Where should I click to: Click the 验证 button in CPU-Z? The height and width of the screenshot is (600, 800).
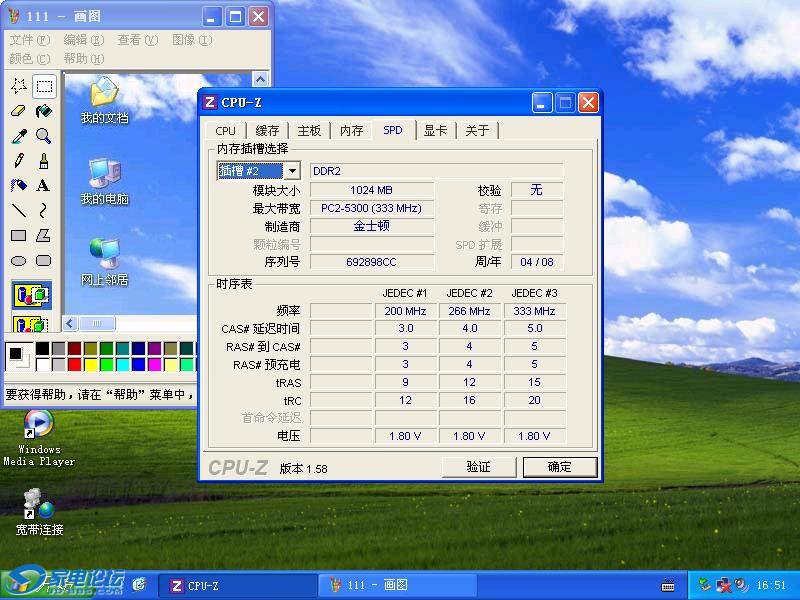[479, 467]
